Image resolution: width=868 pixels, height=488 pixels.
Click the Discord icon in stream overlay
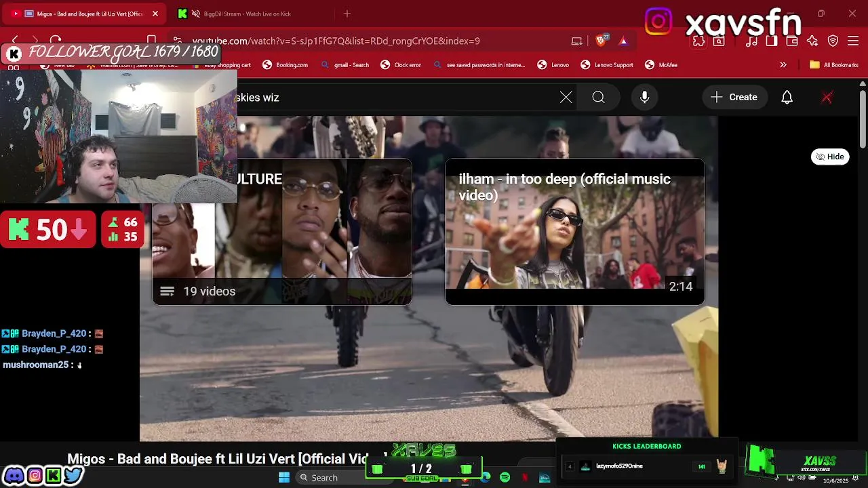(14, 476)
